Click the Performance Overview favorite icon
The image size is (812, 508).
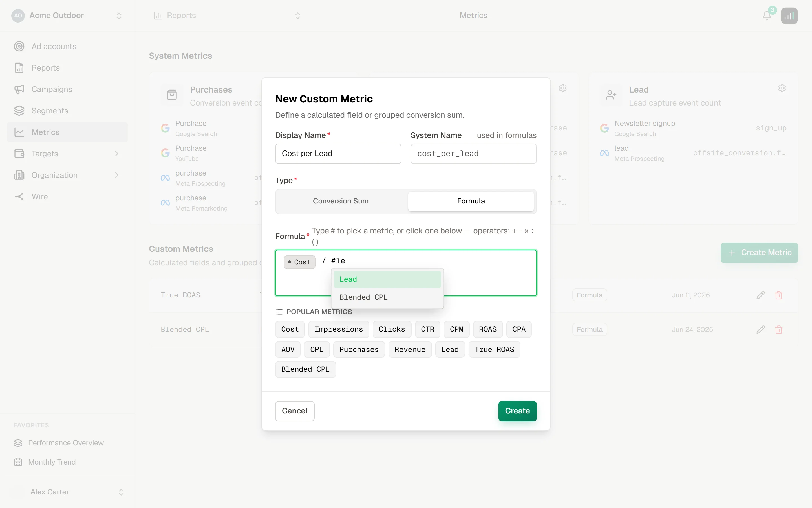point(18,443)
